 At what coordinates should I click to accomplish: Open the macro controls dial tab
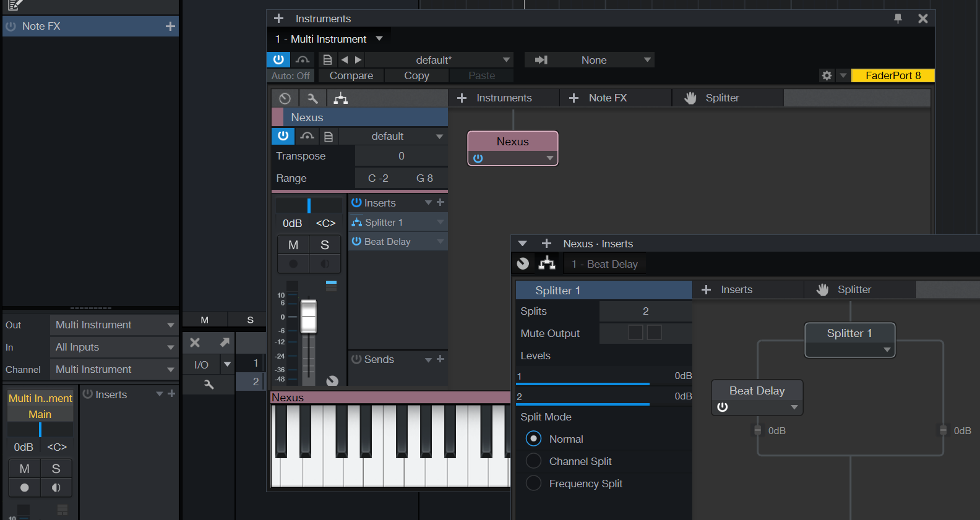[x=285, y=98]
